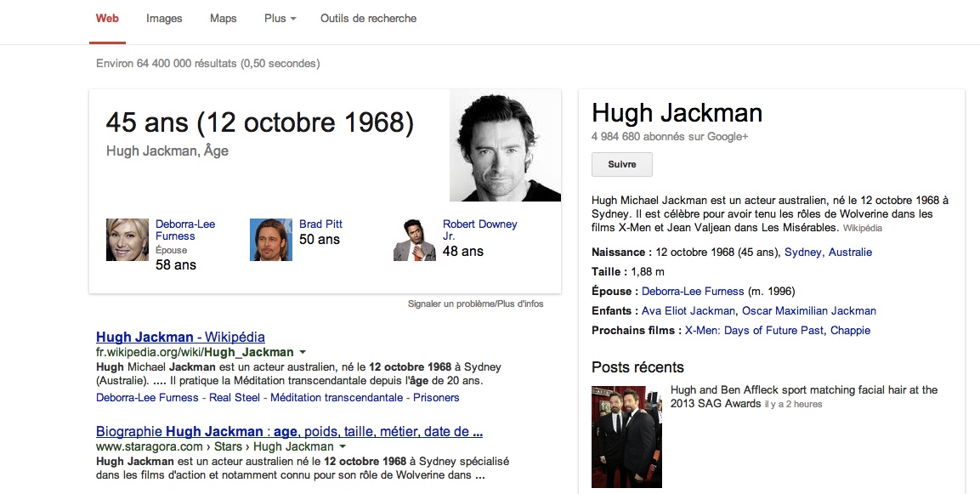
Task: Click the 'Hugh Jackman, Âge' subtitle
Action: click(x=167, y=150)
